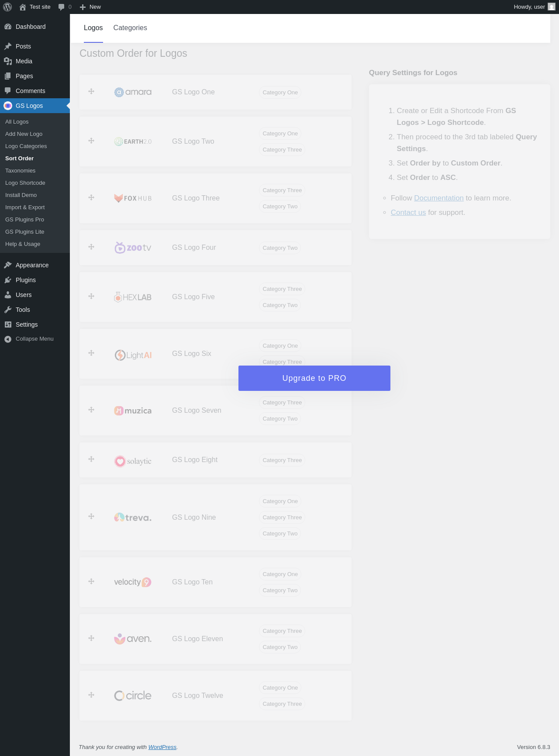
Task: Click the Upgrade to PRO button
Action: 314,378
